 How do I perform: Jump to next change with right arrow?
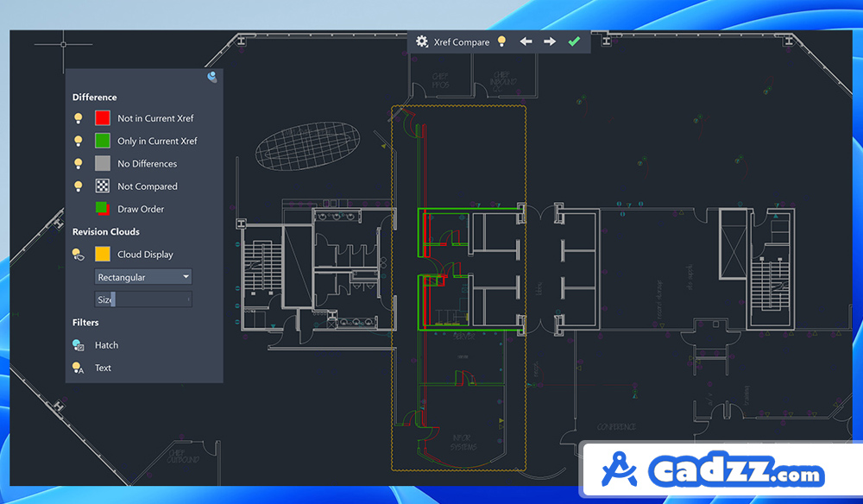click(549, 41)
